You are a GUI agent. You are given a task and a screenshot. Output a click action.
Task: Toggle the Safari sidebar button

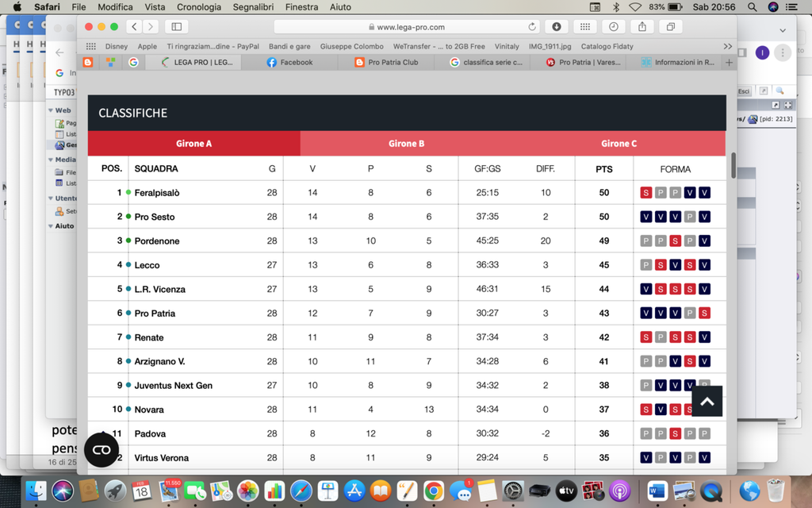(x=176, y=27)
